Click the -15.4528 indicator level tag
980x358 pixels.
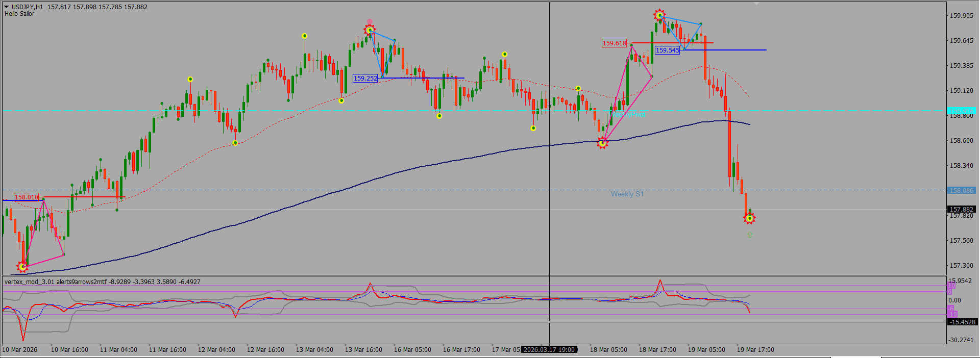point(962,322)
